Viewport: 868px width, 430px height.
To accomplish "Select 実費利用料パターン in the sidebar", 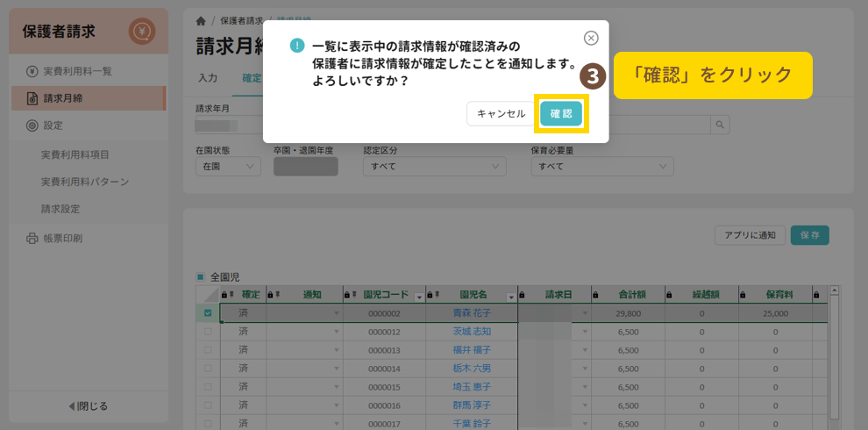I will click(x=85, y=182).
